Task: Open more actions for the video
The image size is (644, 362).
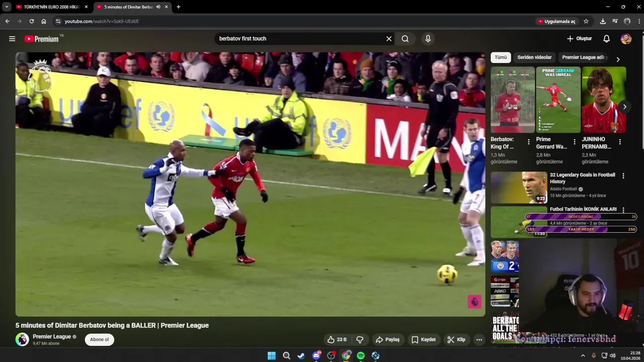Action: coord(479,339)
